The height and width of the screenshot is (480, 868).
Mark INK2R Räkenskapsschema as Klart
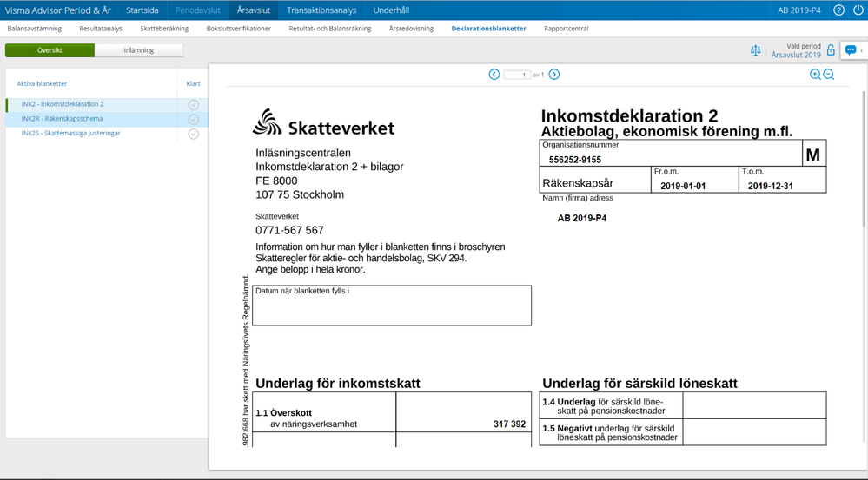[x=194, y=120]
